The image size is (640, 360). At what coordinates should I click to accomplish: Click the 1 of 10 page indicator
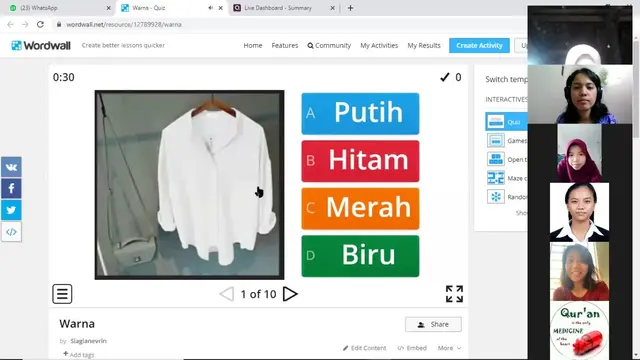tap(258, 294)
